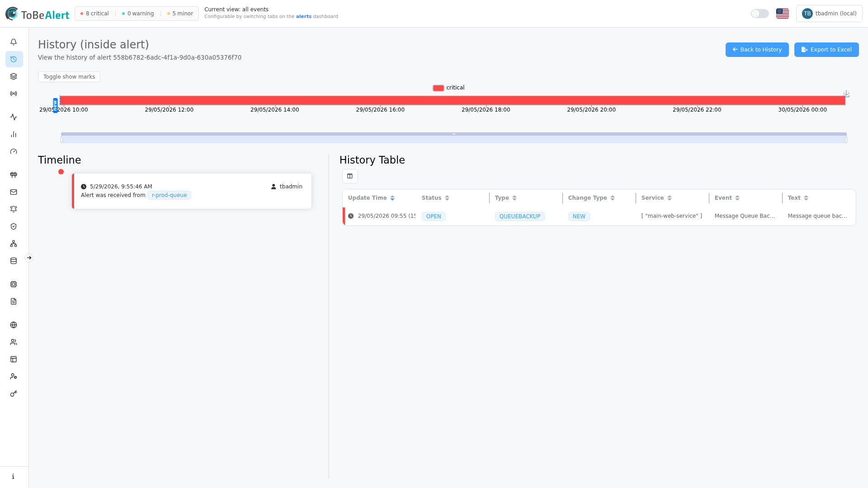Open the layout panel icon in sidebar

point(14,359)
